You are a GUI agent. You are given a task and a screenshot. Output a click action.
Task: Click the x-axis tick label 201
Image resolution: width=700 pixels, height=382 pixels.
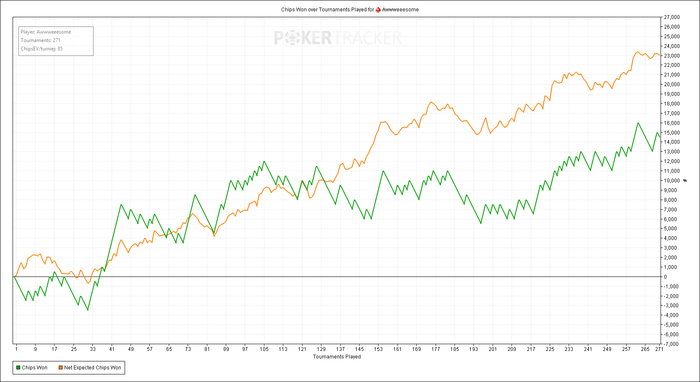[493, 350]
